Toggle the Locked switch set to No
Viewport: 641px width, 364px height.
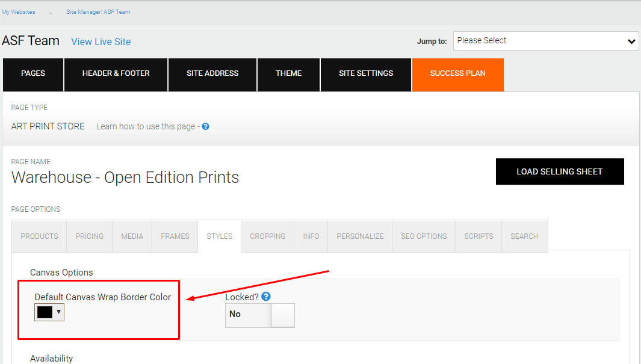coord(260,315)
